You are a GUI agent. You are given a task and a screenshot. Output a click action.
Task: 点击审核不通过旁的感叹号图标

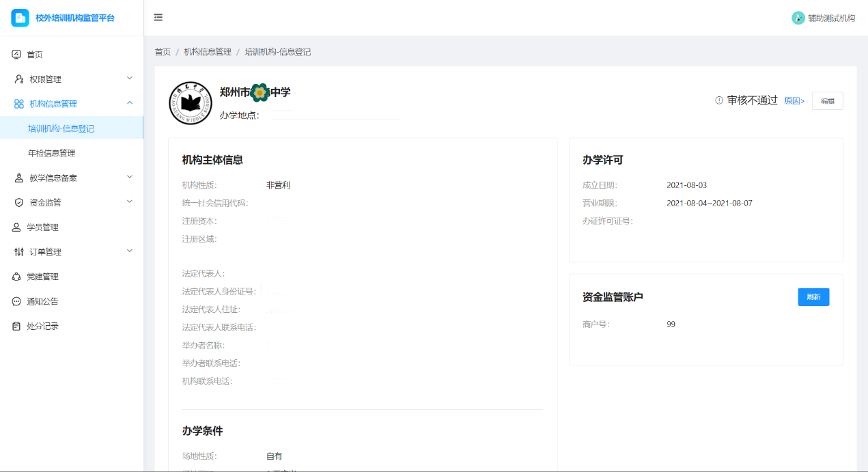tap(718, 99)
